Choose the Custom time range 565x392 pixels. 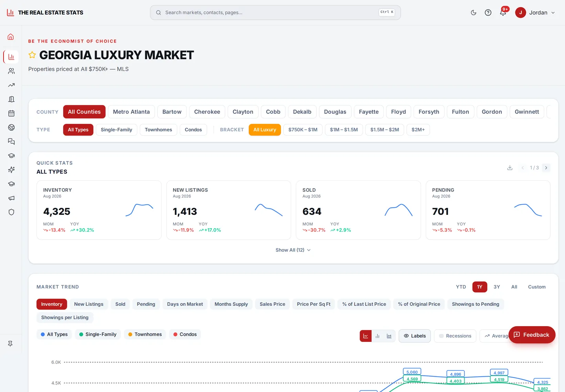pyautogui.click(x=537, y=287)
